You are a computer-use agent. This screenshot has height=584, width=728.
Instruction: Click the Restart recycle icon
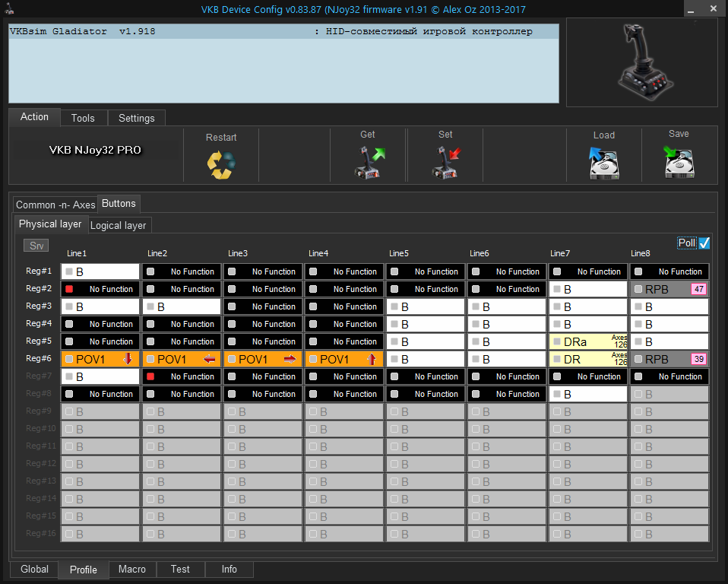221,165
